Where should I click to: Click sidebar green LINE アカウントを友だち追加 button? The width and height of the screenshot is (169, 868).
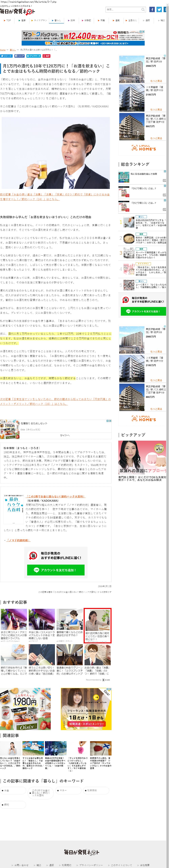[143, 311]
